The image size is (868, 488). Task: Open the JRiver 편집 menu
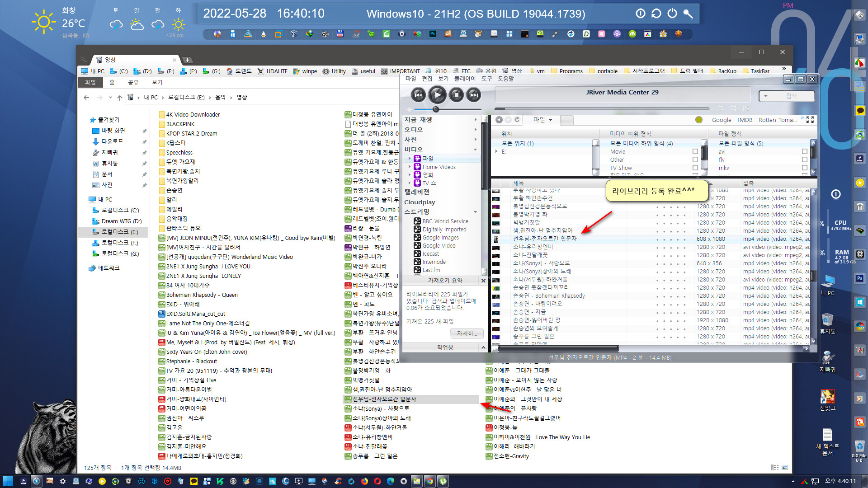[x=427, y=79]
